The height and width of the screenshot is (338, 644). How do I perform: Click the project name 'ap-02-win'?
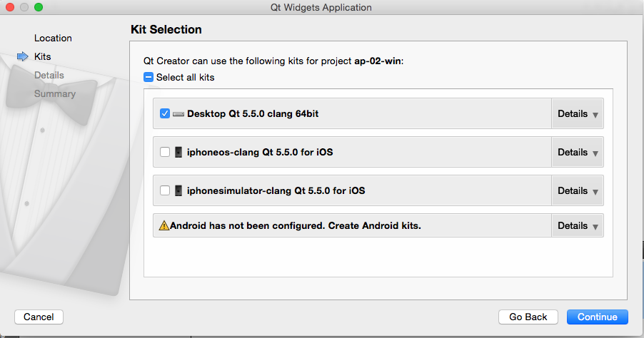click(x=378, y=61)
